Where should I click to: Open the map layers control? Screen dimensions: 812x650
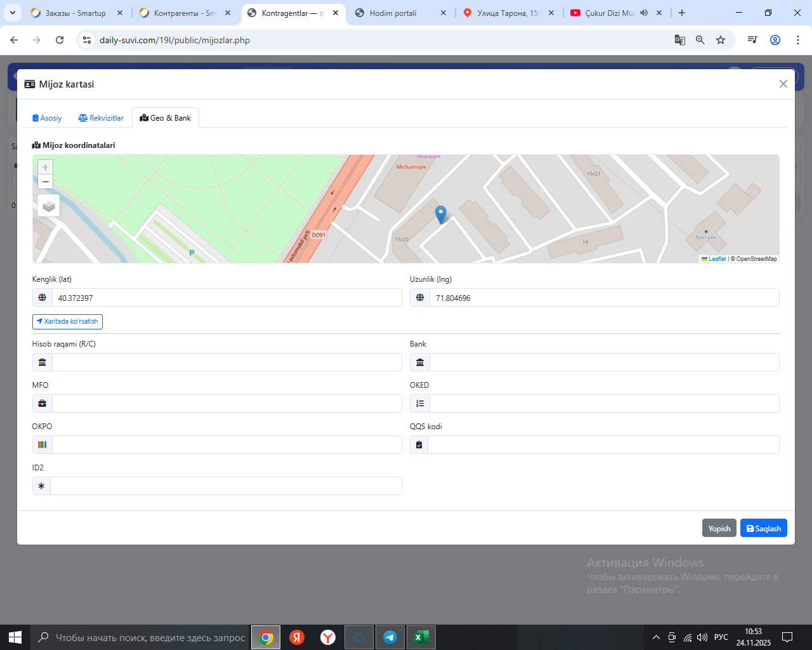click(49, 206)
